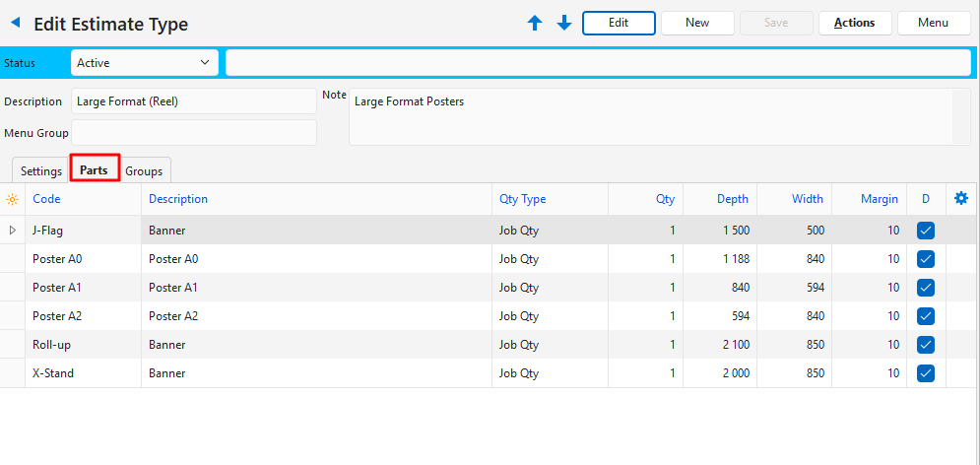Screen dimensions: 980x465
Task: Expand the J-Flag row indicator arrow
Action: click(12, 231)
